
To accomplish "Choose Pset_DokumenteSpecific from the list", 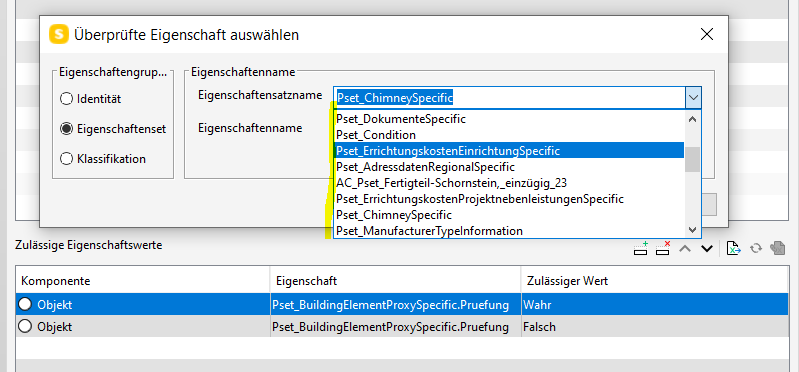I will tap(508, 119).
